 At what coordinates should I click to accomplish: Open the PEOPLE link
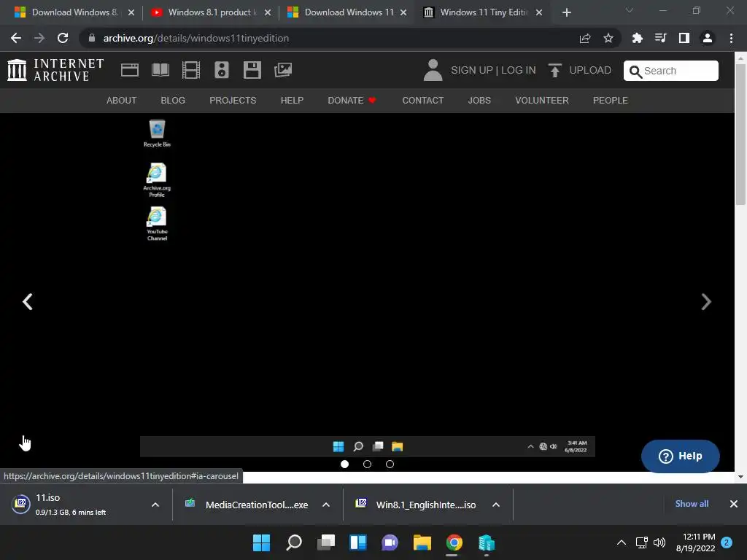[611, 101]
